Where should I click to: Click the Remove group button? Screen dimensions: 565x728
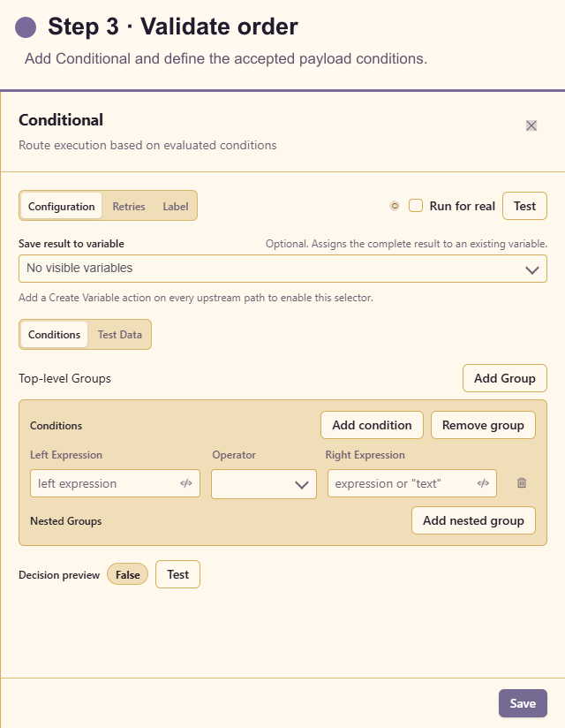coord(483,425)
